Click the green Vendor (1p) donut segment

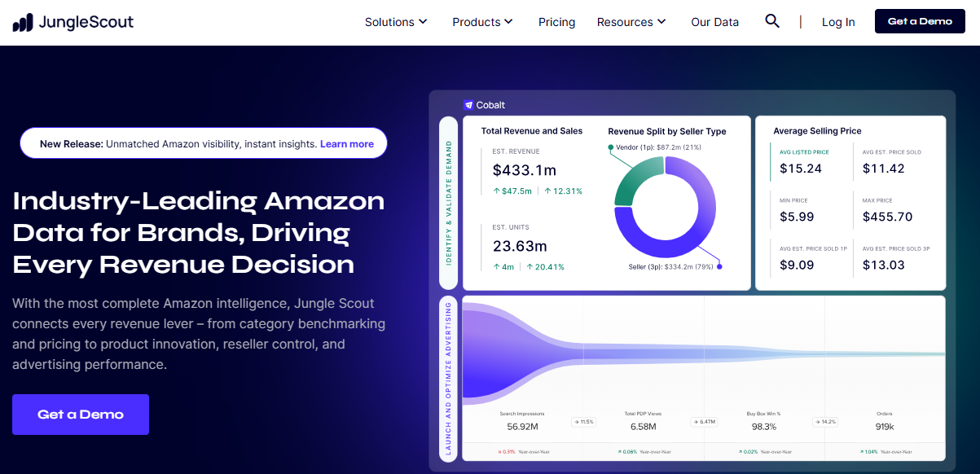click(x=636, y=181)
